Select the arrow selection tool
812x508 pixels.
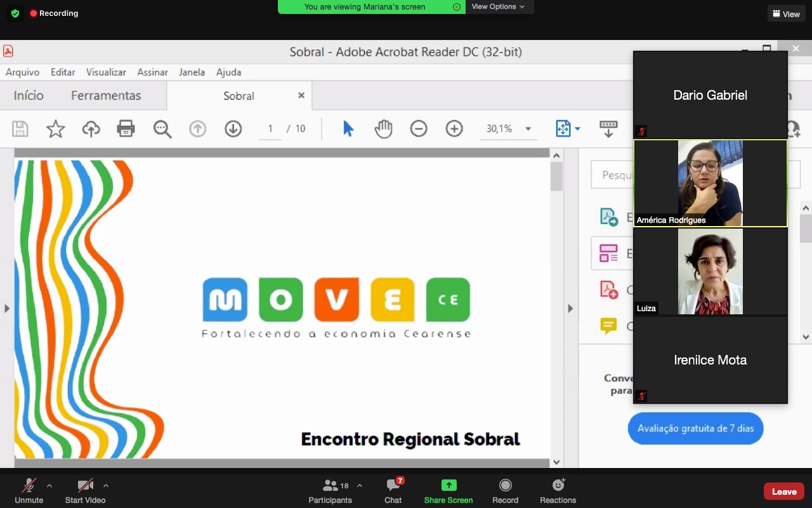coord(348,129)
